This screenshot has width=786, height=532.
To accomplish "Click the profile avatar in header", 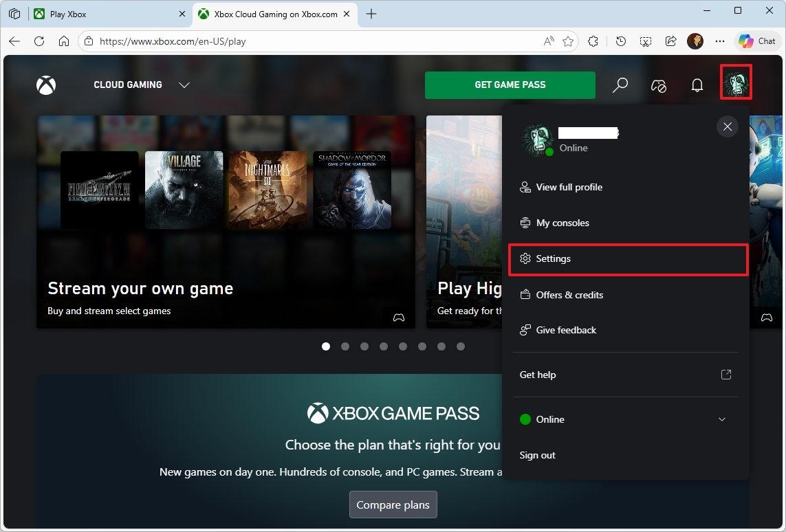I will point(736,82).
